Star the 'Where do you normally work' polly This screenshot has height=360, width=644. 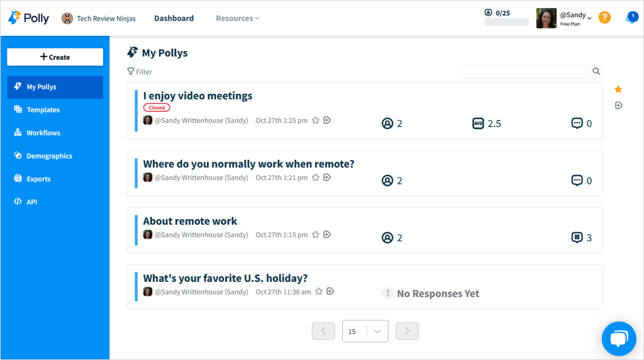[x=316, y=177]
